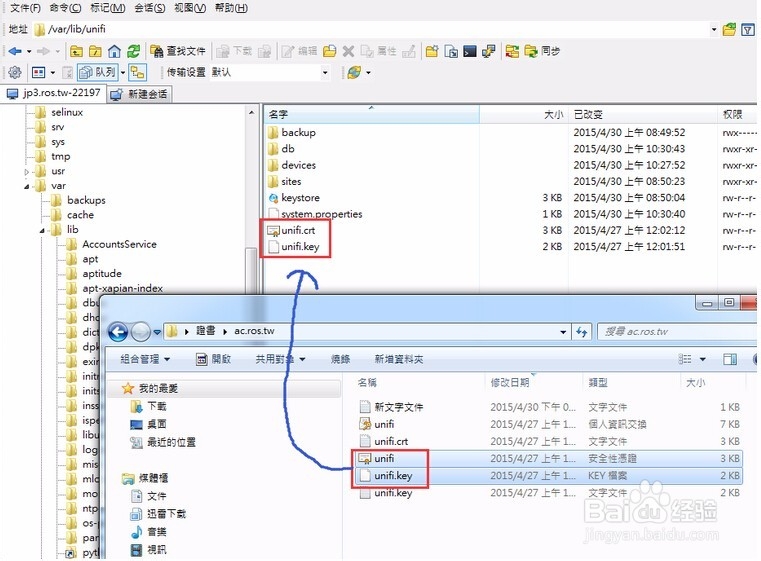
Task: Open the 共用對象 dropdown in Explorer
Action: pos(280,360)
